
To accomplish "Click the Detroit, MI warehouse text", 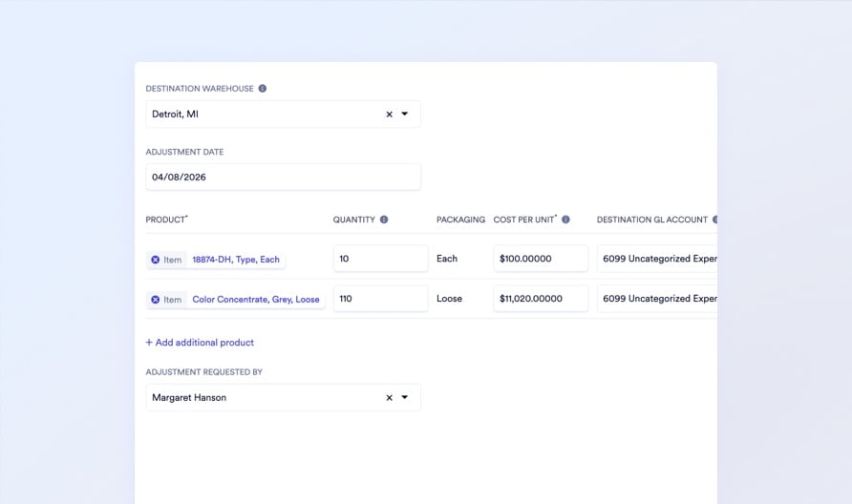I will (175, 114).
